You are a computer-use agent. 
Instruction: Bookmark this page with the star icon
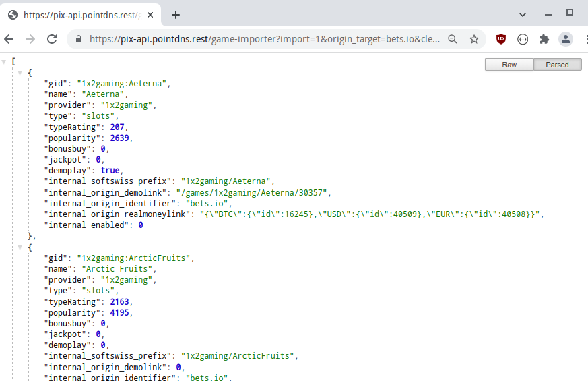coord(474,39)
